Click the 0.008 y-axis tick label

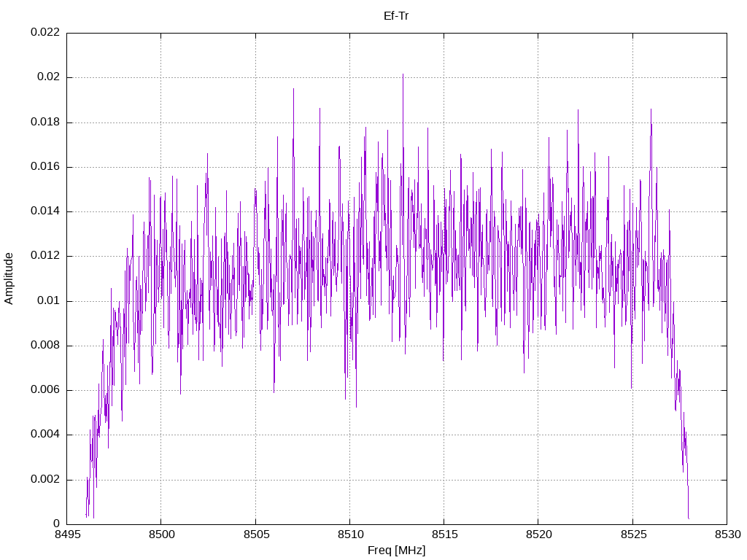tap(45, 345)
